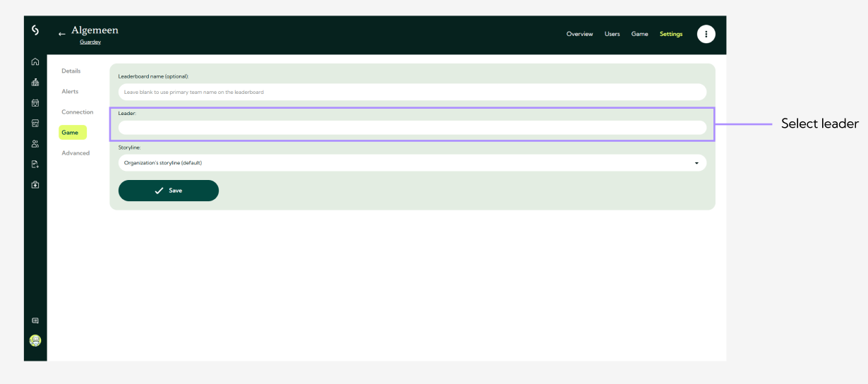This screenshot has width=868, height=384.
Task: Switch to the Overview tab
Action: coord(579,34)
